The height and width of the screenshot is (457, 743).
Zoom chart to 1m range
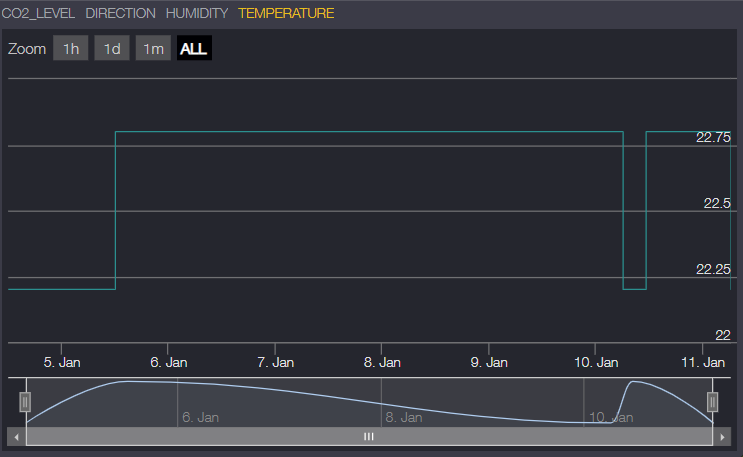[153, 49]
